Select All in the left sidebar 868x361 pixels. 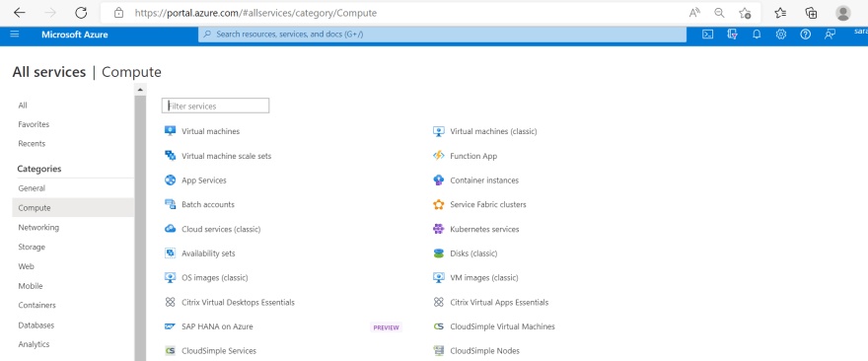pyautogui.click(x=22, y=106)
